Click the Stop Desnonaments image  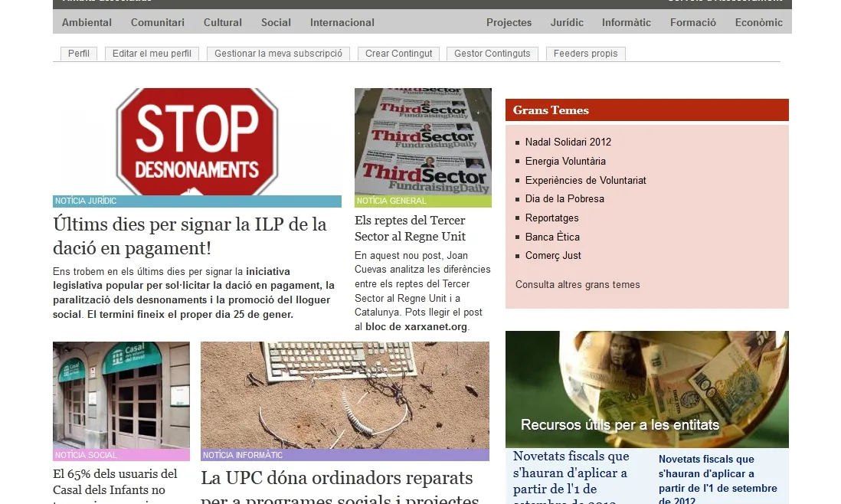(197, 142)
